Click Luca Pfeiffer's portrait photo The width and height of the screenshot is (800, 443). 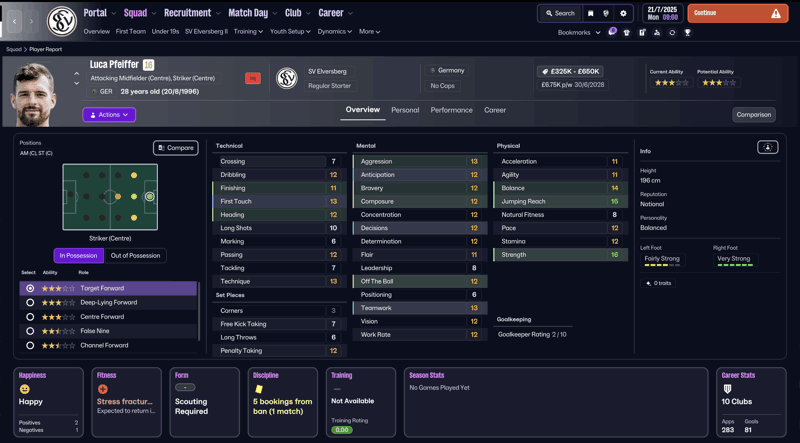[x=33, y=95]
